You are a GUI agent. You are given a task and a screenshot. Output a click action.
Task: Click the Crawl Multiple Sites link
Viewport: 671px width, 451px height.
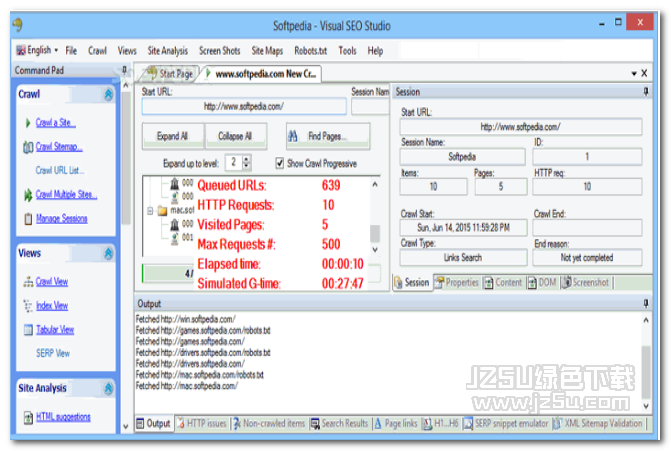66,194
